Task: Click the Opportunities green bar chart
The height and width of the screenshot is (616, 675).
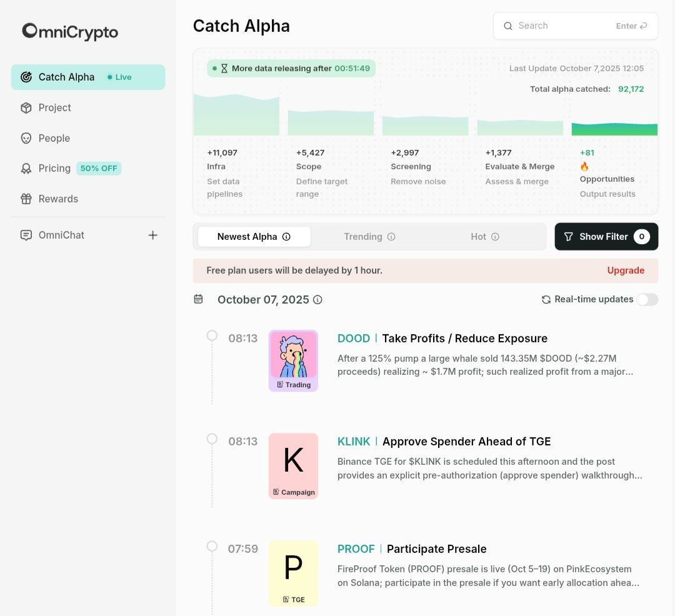Action: pos(614,129)
